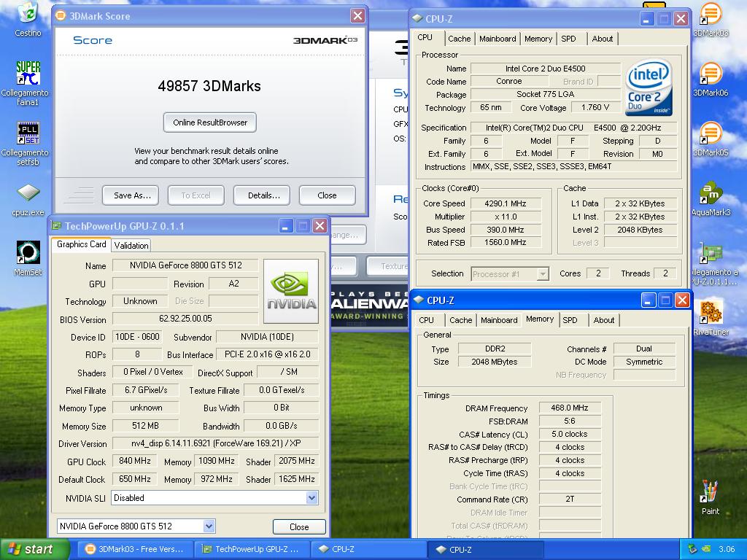The image size is (747, 560).
Task: Open Processor #1 selection dropdown
Action: 543,274
